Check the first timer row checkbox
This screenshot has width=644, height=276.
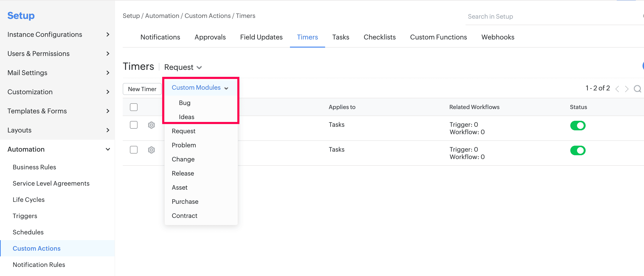[134, 125]
